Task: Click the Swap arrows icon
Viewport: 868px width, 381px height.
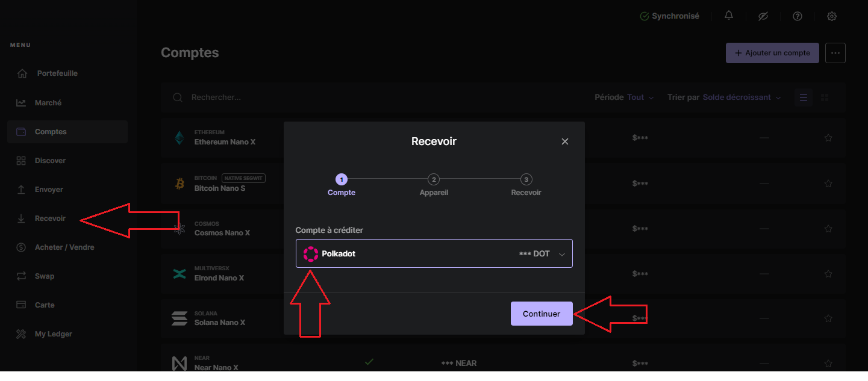Action: click(21, 276)
